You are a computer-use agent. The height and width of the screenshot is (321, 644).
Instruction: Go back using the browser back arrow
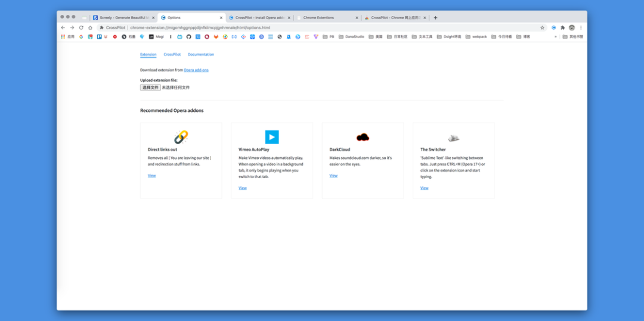pos(63,27)
